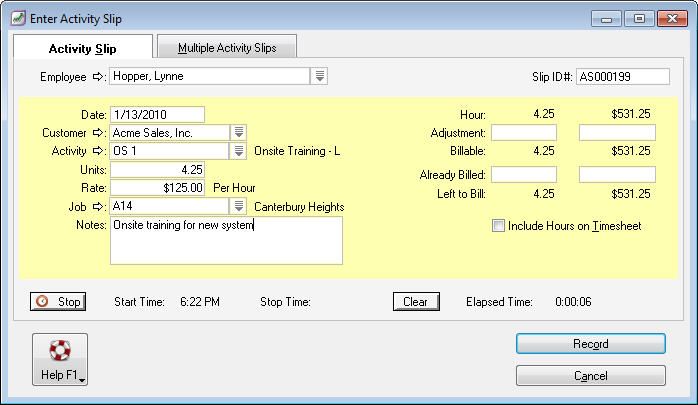Expand the Help F1 menu arrow

[x=82, y=380]
